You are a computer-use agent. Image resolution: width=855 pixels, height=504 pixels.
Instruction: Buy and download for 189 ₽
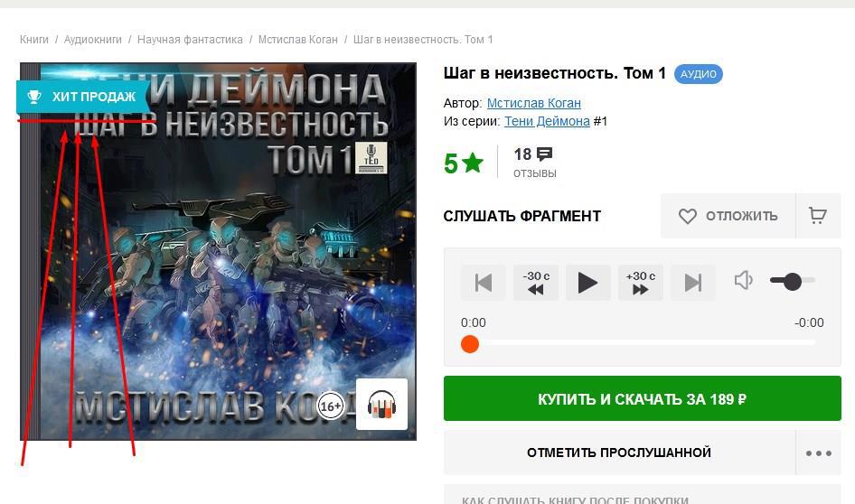point(643,398)
